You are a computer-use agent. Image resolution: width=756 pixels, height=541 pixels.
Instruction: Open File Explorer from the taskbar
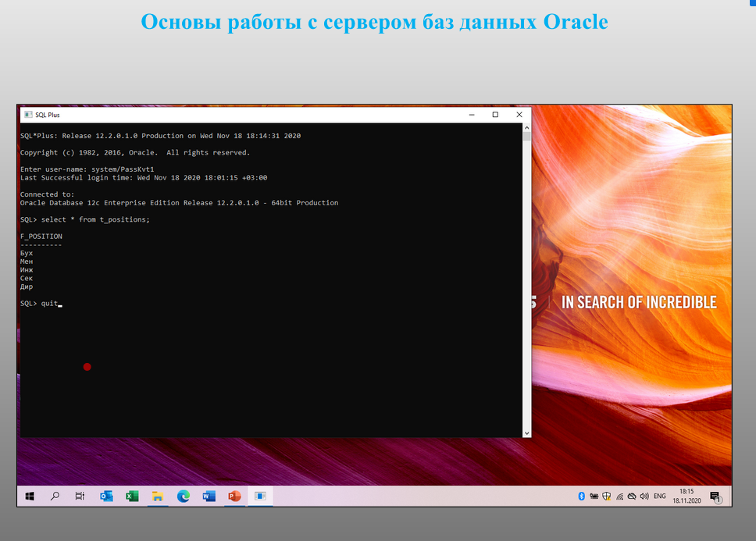coord(158,497)
